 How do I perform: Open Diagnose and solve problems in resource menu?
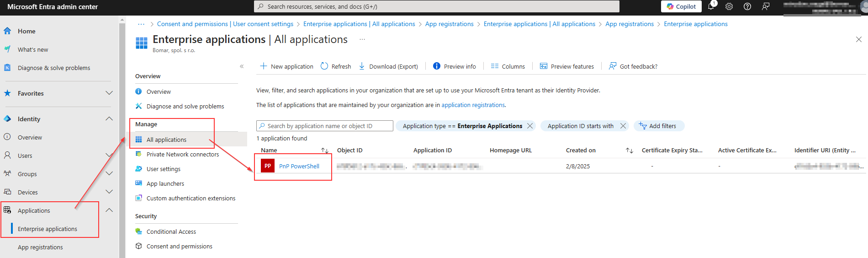(185, 106)
